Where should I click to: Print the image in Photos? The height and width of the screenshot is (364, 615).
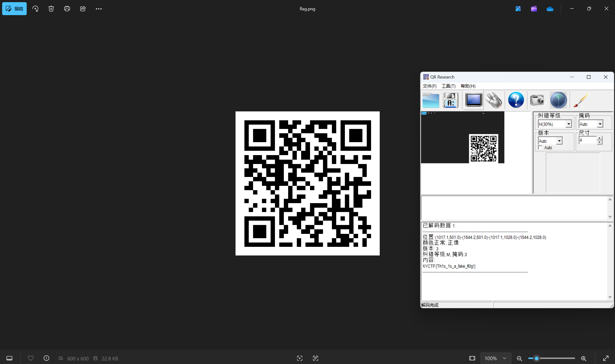point(67,9)
